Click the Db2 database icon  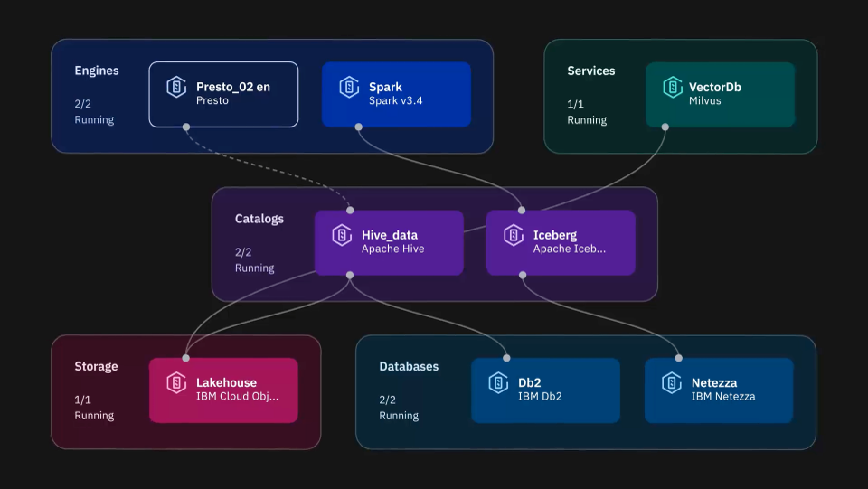(498, 382)
